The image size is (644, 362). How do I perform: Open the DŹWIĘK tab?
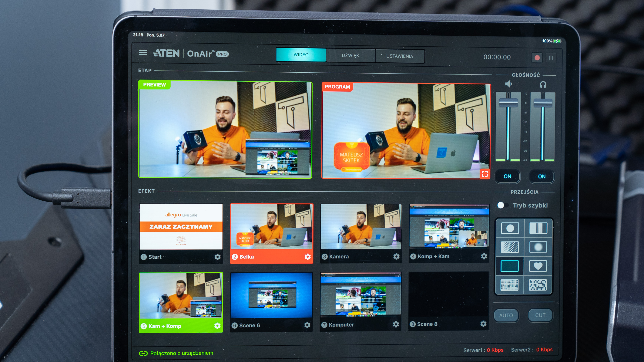click(350, 56)
